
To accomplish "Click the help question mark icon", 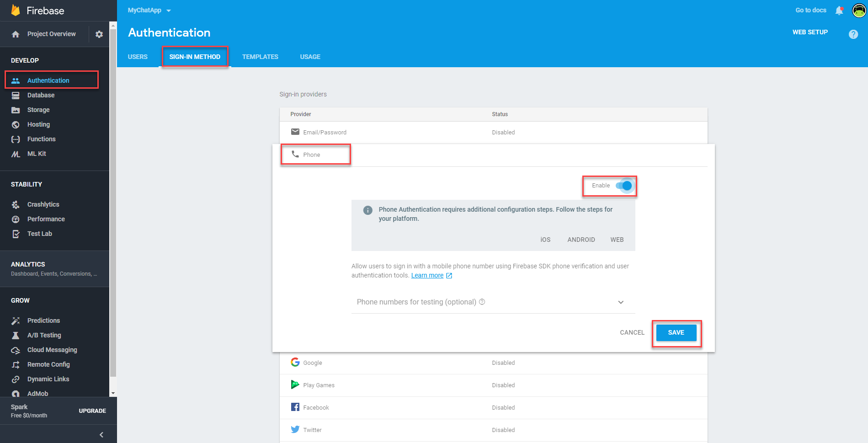I will click(853, 34).
